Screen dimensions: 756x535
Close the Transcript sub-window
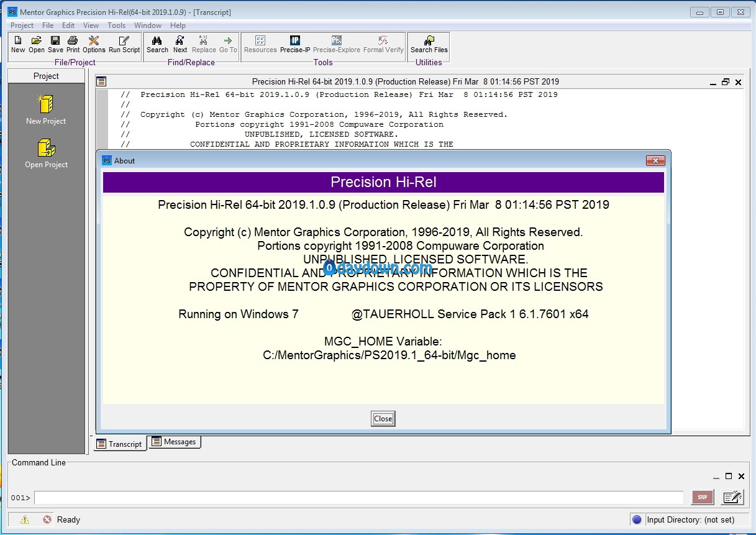(x=738, y=82)
